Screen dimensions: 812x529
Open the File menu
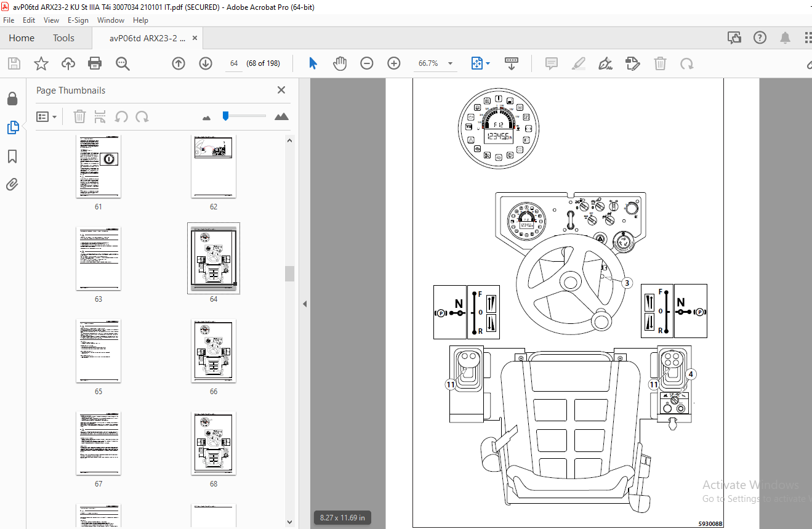click(x=9, y=20)
